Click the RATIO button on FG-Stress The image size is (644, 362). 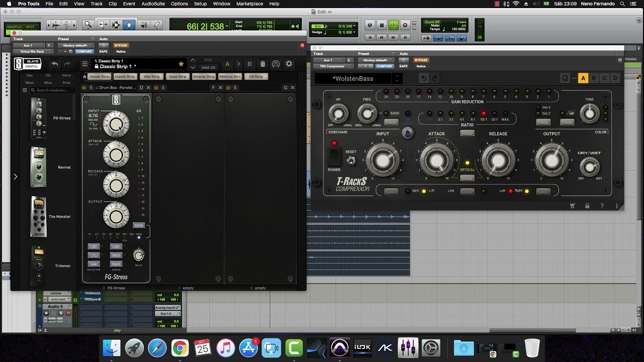pos(139,225)
